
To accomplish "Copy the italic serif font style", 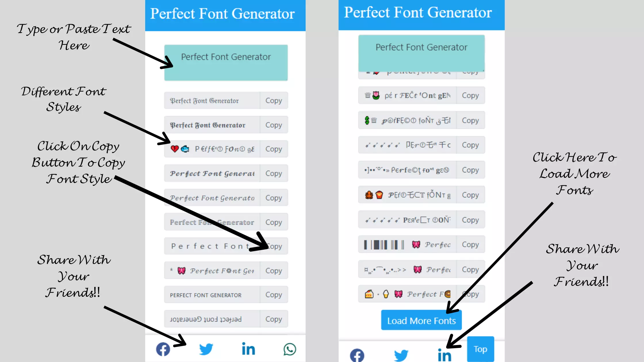I will click(x=273, y=198).
